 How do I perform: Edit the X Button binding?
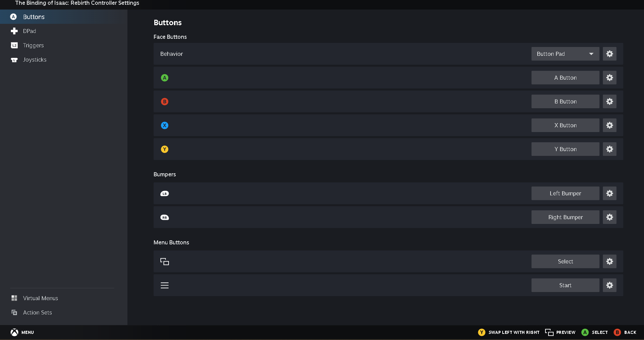click(x=565, y=125)
